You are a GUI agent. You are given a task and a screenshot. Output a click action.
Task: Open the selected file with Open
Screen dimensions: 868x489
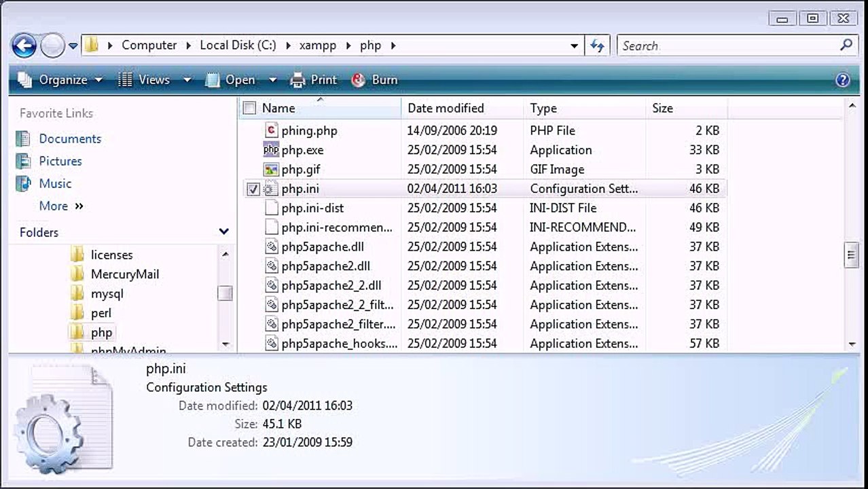(x=231, y=79)
